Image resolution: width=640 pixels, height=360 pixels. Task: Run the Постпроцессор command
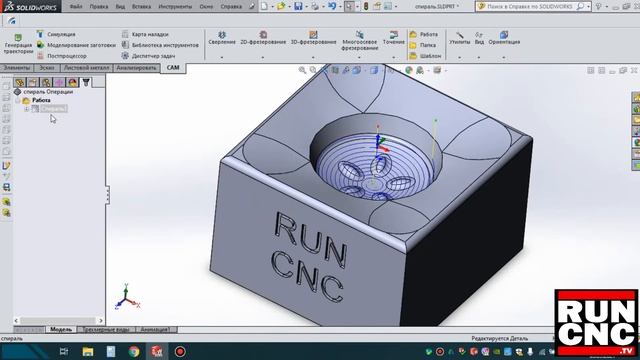coord(62,56)
